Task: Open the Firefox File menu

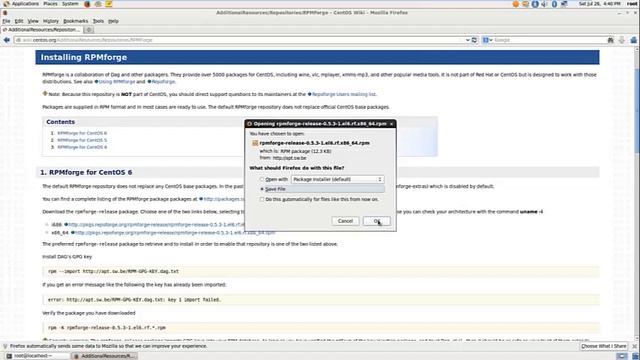Action: tap(6, 21)
